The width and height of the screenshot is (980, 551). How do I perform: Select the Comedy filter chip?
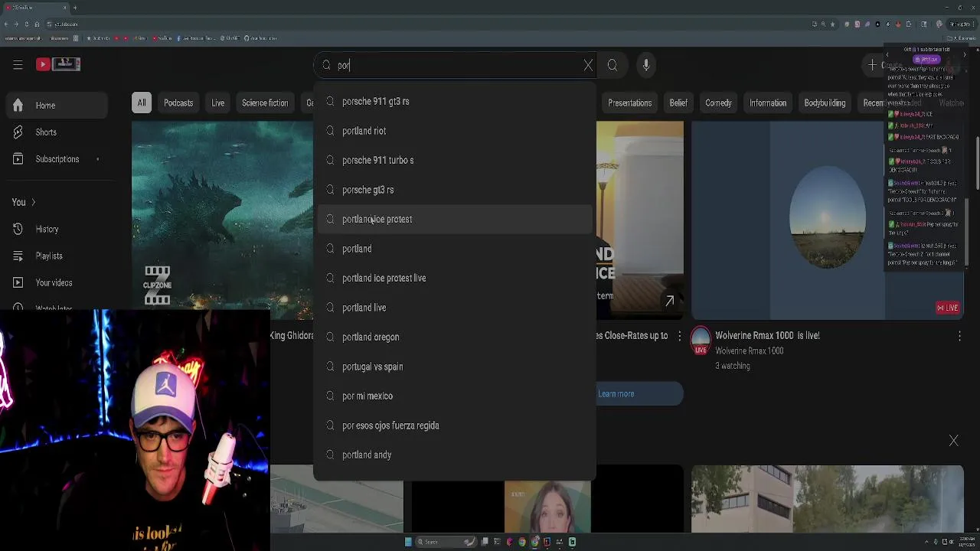(718, 103)
